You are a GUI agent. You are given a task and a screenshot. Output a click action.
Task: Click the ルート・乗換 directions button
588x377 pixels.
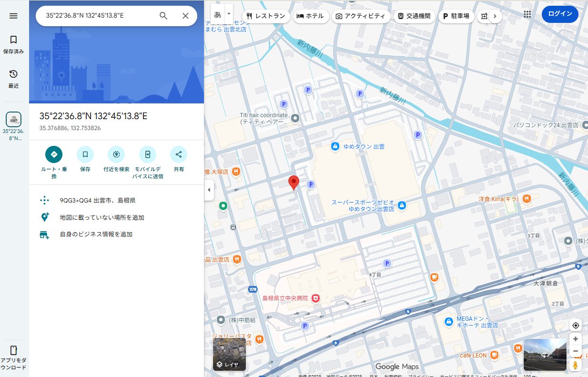54,154
